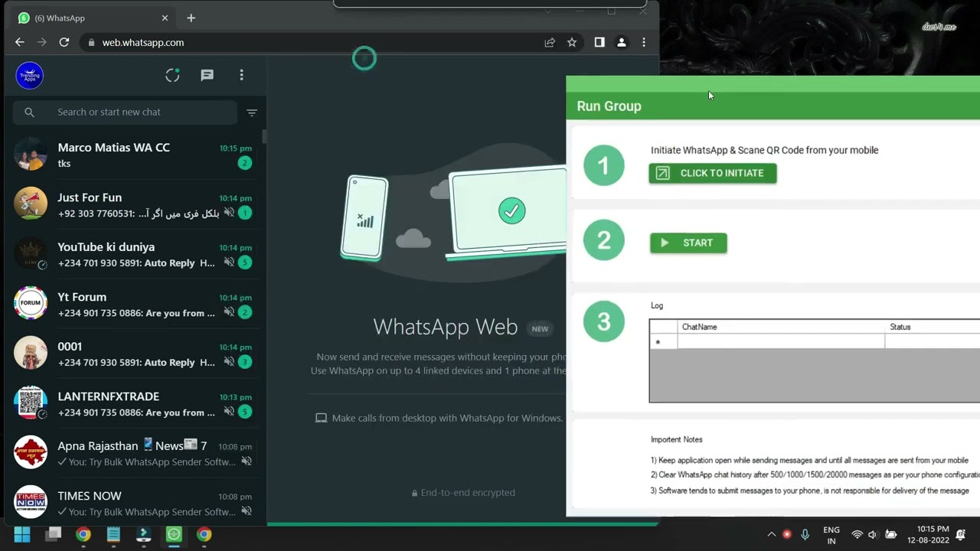Click the ENG IN language indicator
The height and width of the screenshot is (551, 980).
coord(831,535)
